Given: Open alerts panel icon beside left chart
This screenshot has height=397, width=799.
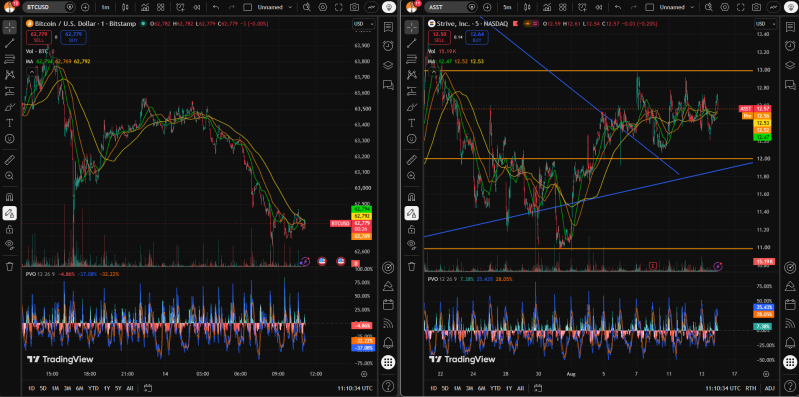Looking at the screenshot, I should (388, 45).
